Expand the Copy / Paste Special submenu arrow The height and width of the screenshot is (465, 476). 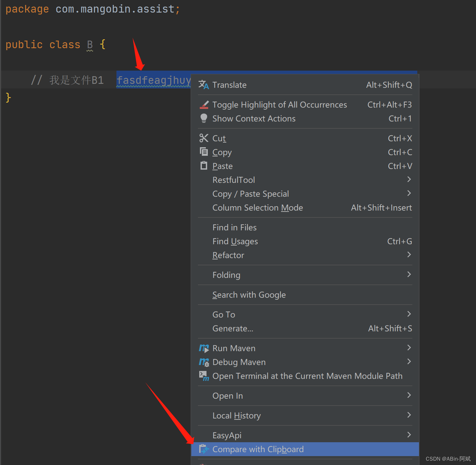(409, 193)
